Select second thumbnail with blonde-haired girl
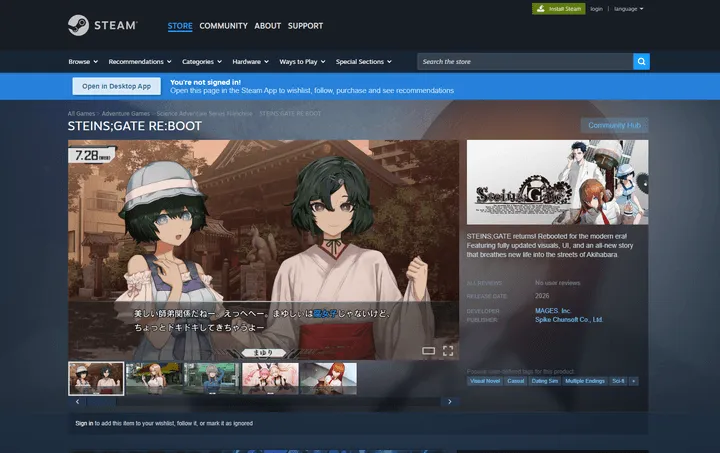The image size is (720, 453). 154,379
